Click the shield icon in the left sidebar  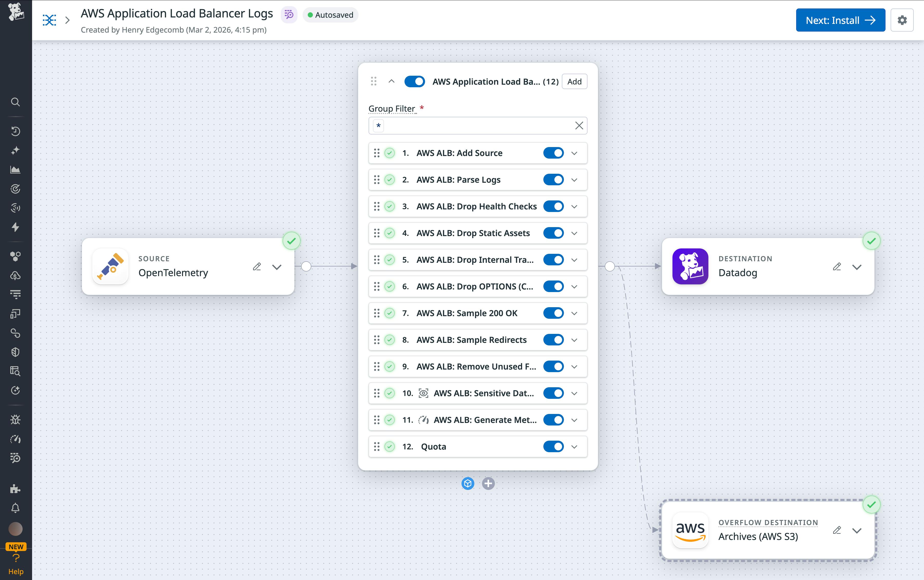15,352
